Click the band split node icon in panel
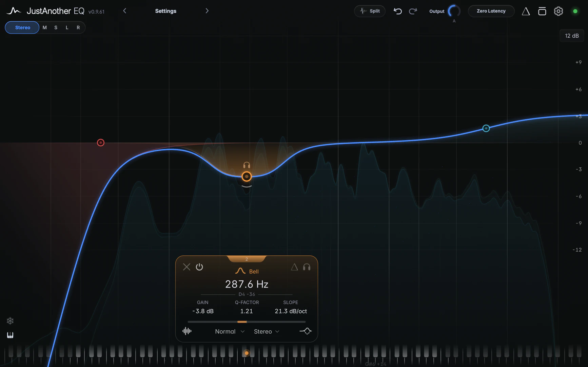The image size is (588, 367). [306, 331]
